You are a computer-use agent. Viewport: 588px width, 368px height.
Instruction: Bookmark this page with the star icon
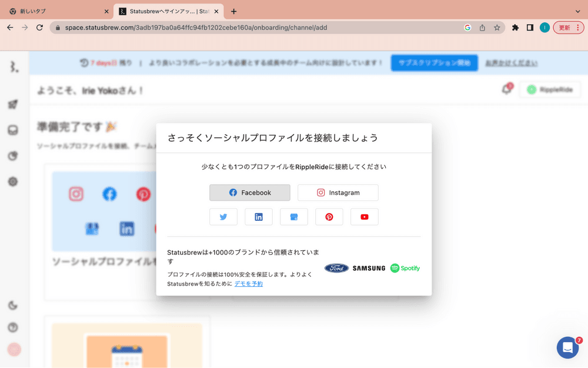tap(497, 28)
